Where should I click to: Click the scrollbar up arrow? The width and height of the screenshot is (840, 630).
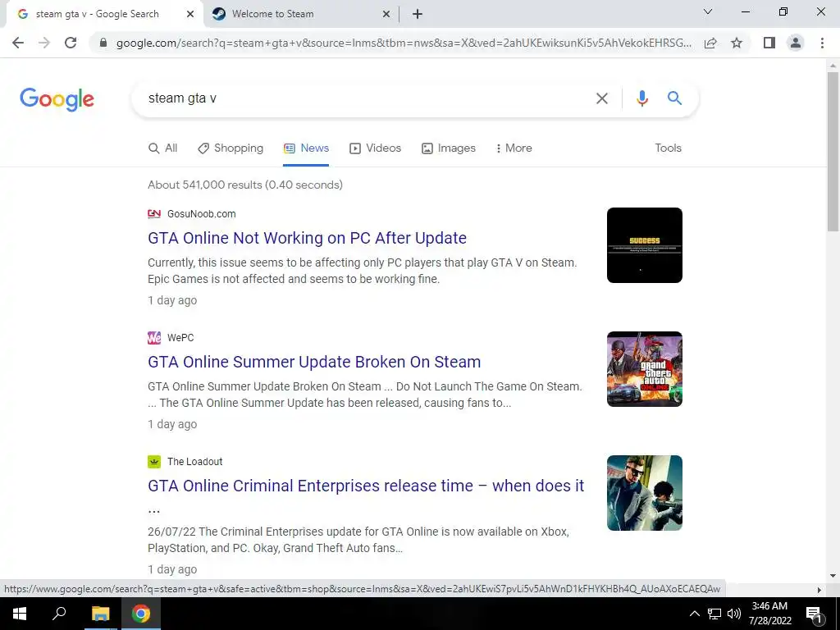(833, 66)
